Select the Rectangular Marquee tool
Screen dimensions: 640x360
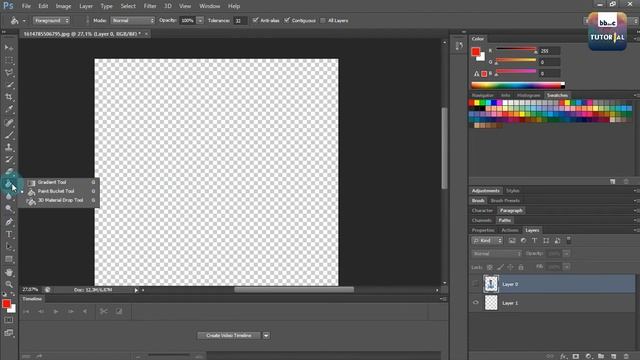(x=9, y=60)
